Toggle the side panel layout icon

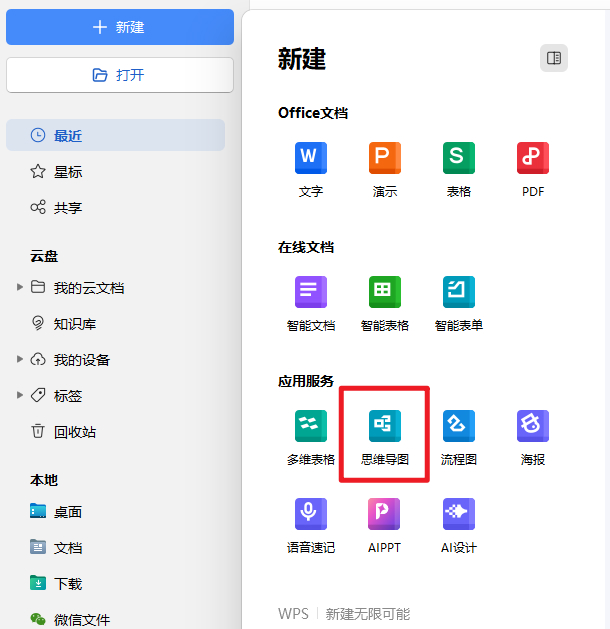coord(554,58)
